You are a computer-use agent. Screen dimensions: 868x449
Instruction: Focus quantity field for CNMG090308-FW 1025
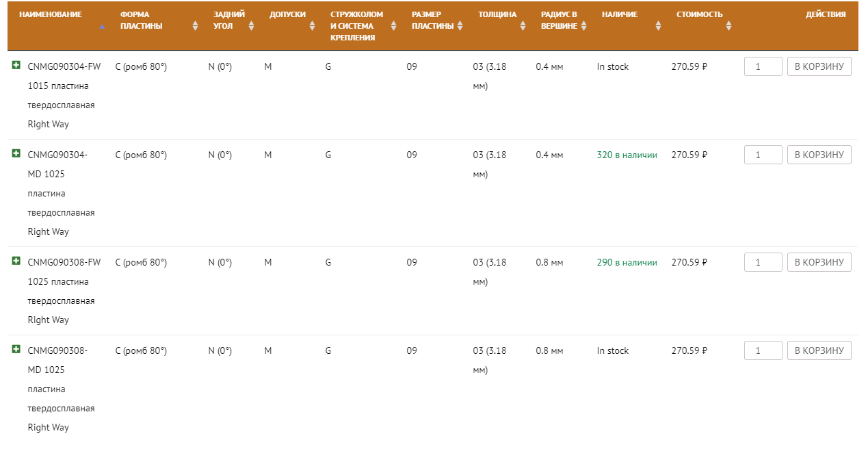tap(763, 262)
